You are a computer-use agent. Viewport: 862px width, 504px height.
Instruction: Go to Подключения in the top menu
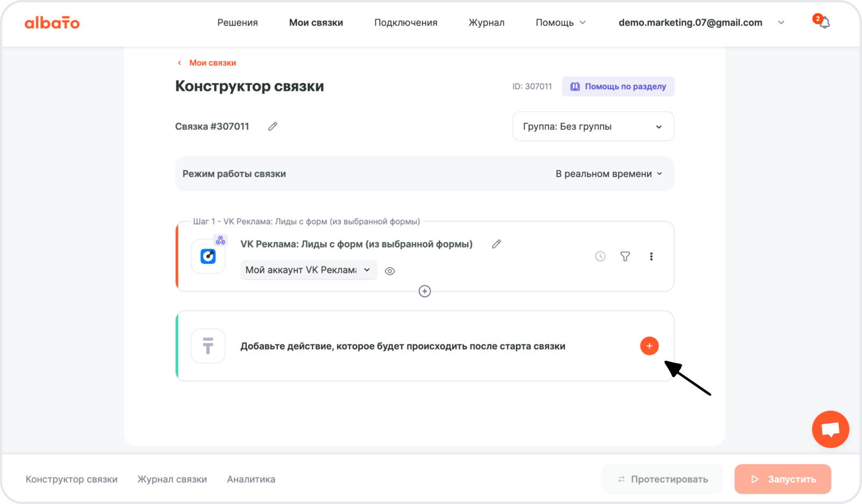(x=406, y=23)
